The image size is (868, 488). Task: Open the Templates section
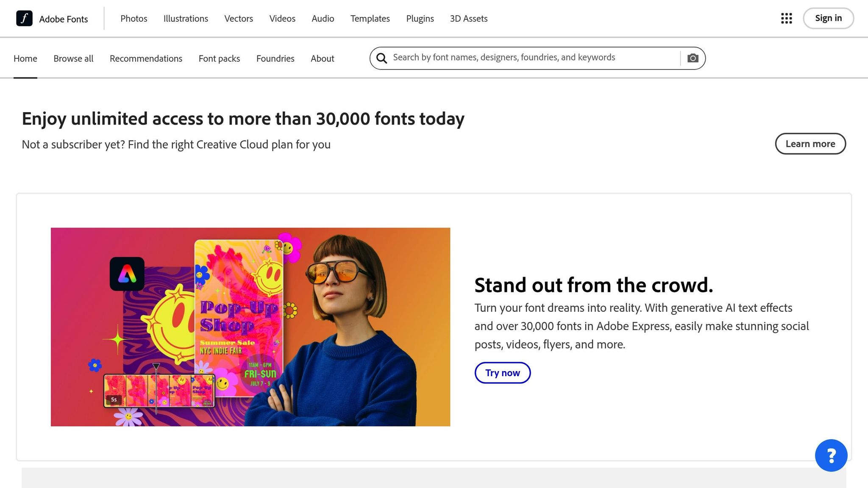(x=370, y=19)
